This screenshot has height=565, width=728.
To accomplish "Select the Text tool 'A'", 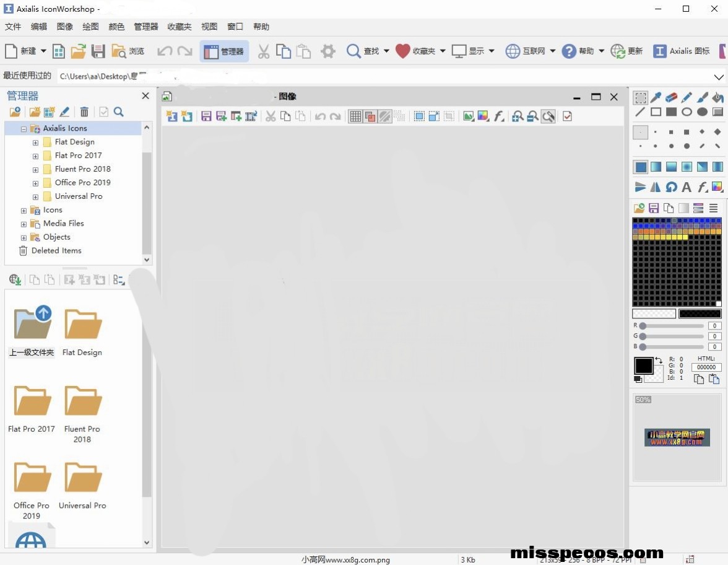I will pos(687,186).
